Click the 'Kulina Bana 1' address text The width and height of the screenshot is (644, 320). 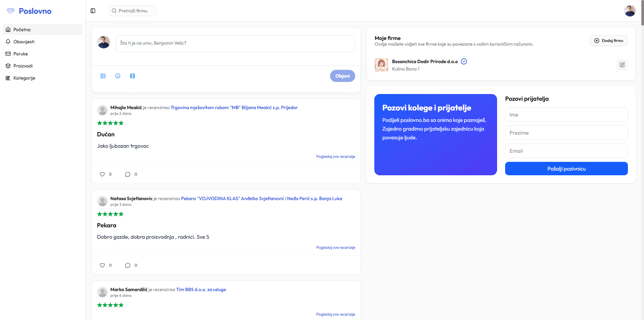point(406,69)
